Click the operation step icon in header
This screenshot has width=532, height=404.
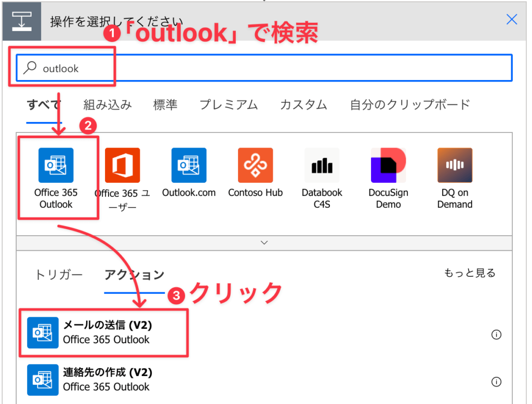tap(22, 21)
